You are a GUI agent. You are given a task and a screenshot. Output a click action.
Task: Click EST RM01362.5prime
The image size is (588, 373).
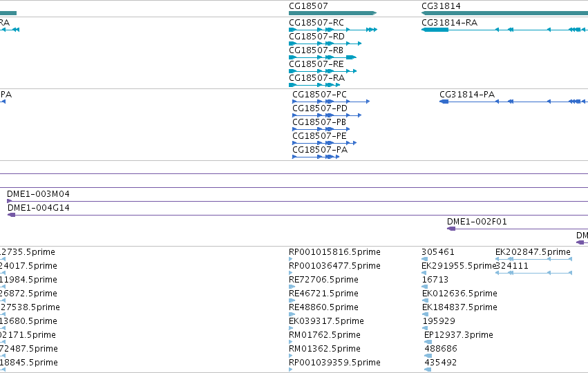tap(325, 349)
